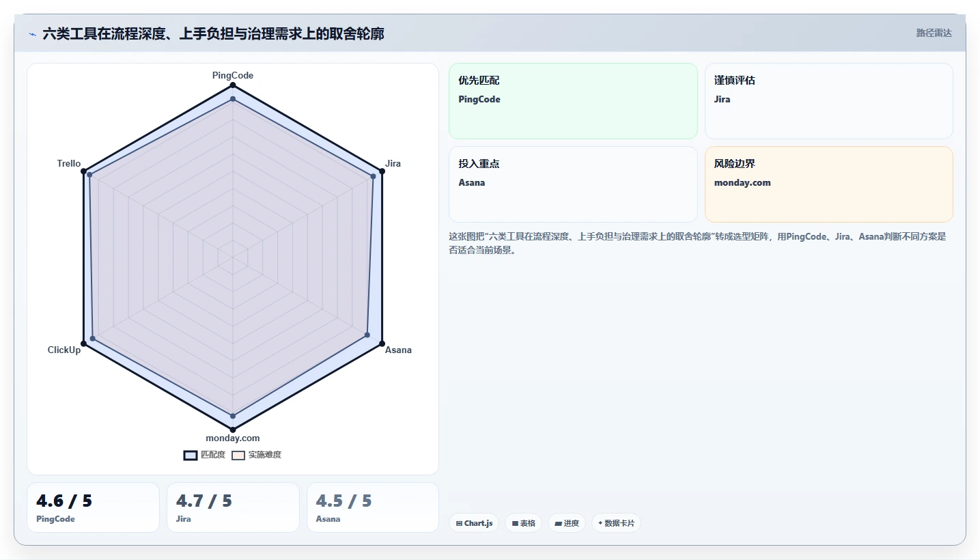This screenshot has width=980, height=560.
Task: Click the outer 匹配度 data point at ClickUp
Action: point(84,344)
